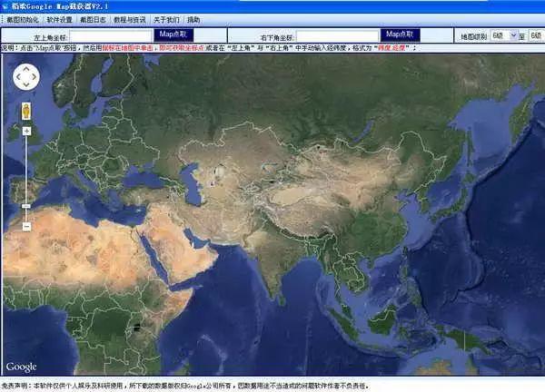The height and width of the screenshot is (392, 545).
Task: Zoom out with the minus button
Action: pos(26,226)
